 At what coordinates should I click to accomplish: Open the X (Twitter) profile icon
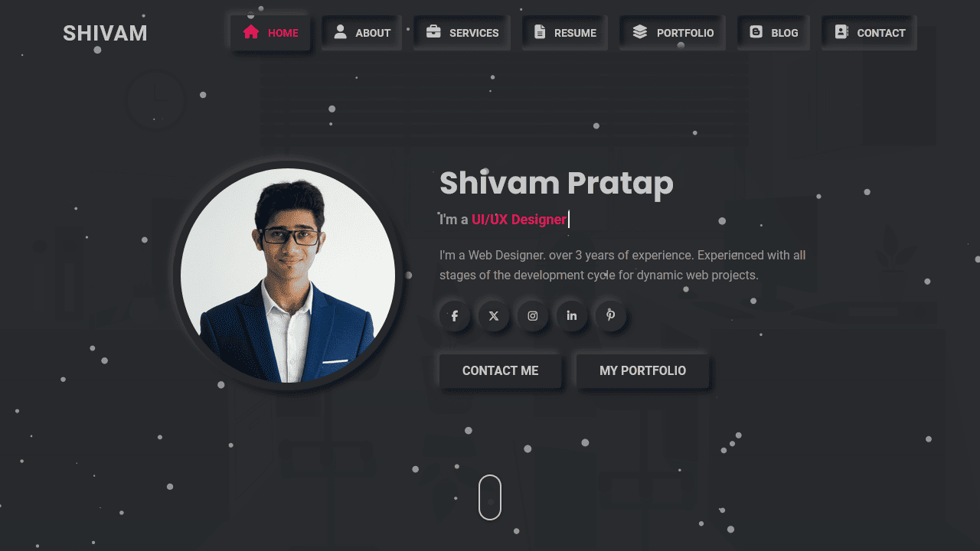[x=494, y=315]
